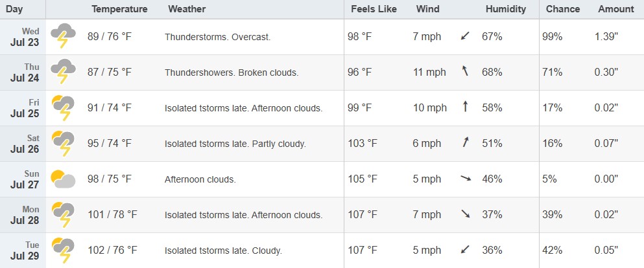Click the Feels Like column header

click(374, 9)
